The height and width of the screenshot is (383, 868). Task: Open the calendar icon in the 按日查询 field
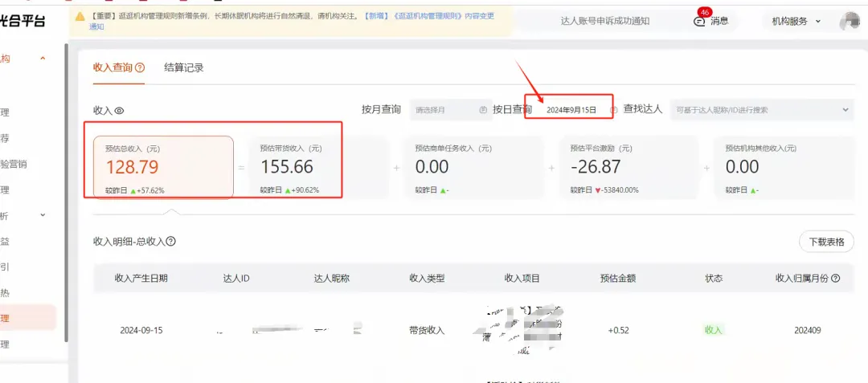tap(612, 109)
